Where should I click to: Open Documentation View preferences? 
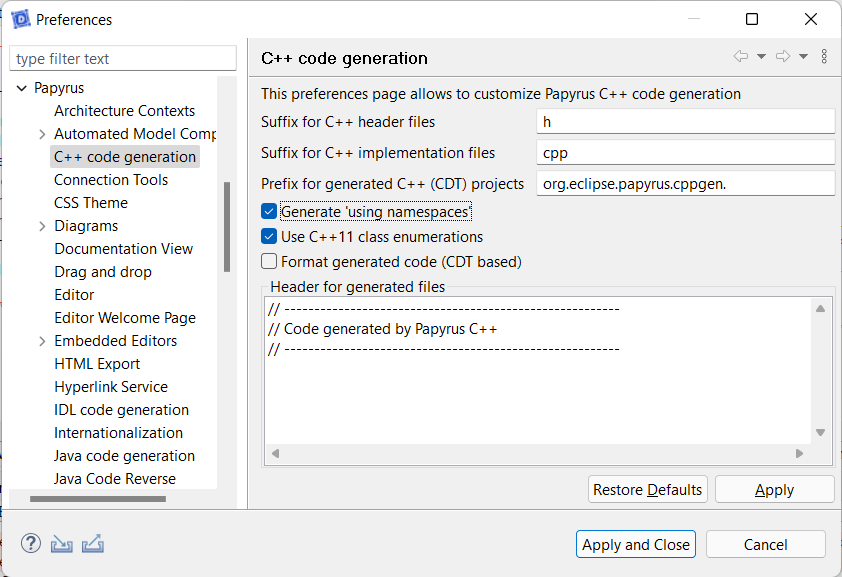[124, 250]
